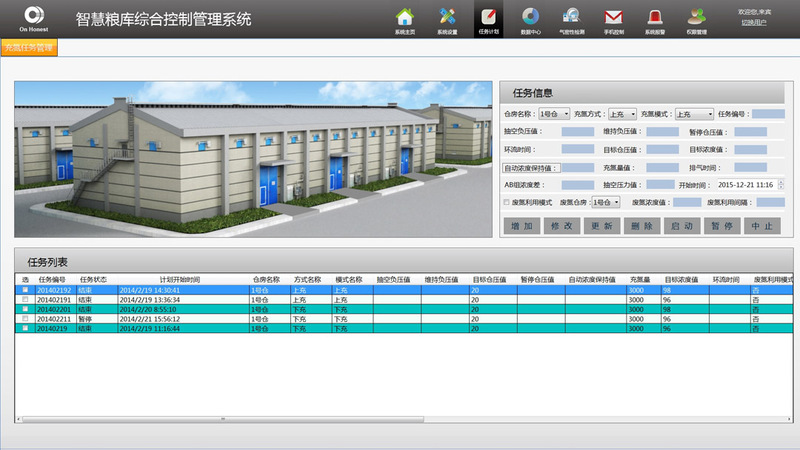
Task: Click the 任务计划 notepad icon
Action: click(x=489, y=17)
